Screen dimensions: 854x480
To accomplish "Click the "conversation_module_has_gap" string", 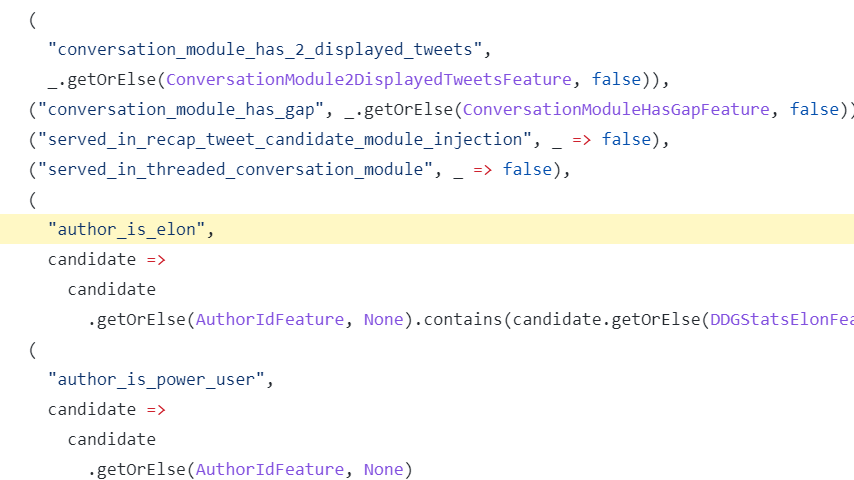I will click(x=181, y=110).
